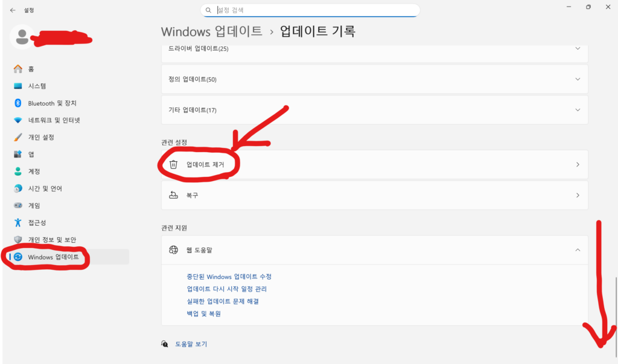Click the Gaming controller icon
The image size is (618, 364).
point(18,205)
